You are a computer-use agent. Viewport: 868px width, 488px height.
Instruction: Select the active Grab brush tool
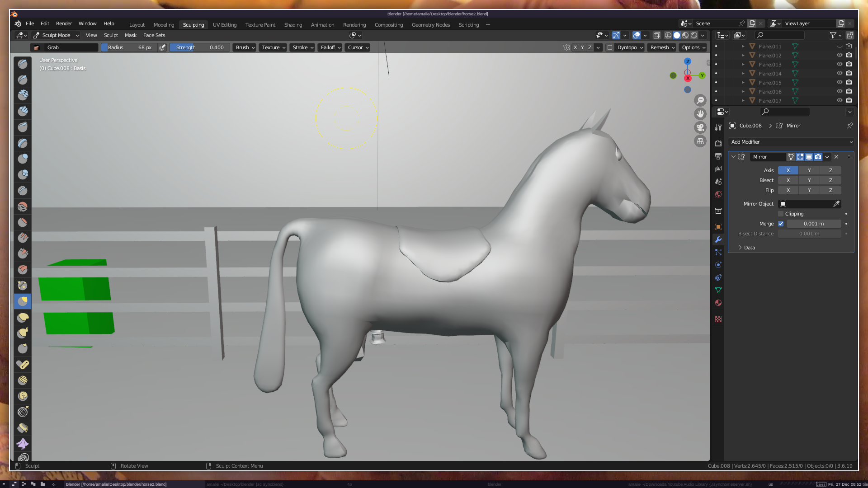click(x=23, y=301)
